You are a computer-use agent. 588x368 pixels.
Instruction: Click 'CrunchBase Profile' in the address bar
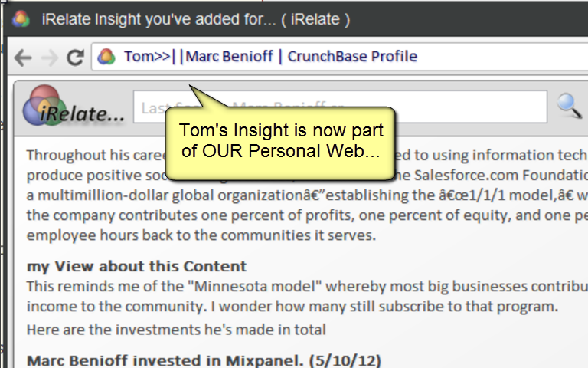(352, 56)
